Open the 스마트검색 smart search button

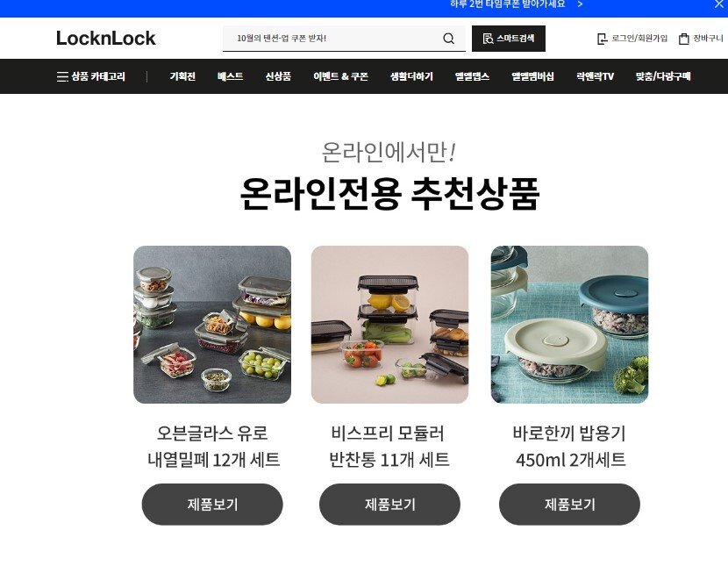(x=509, y=39)
